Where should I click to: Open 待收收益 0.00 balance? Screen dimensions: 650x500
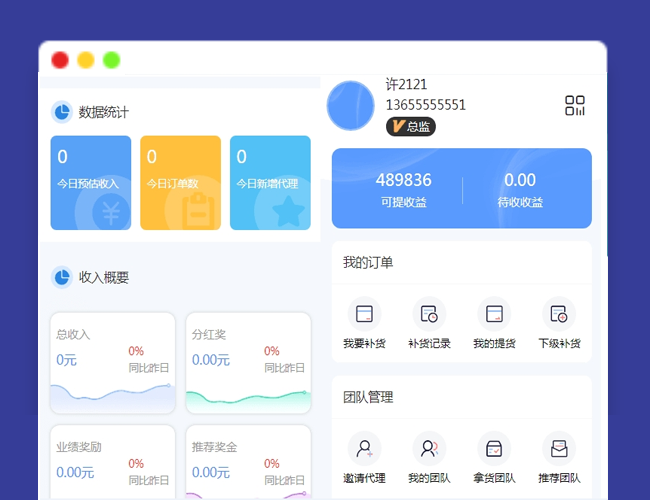click(x=520, y=190)
